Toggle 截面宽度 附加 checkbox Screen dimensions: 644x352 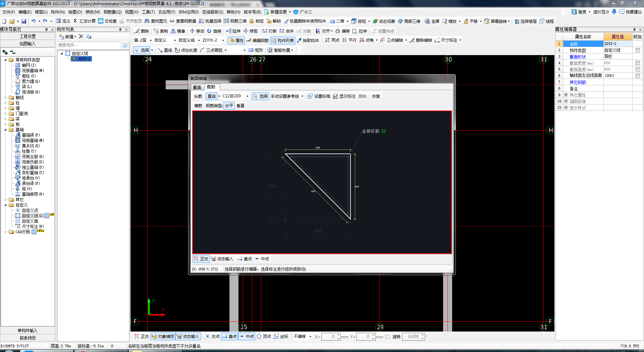pyautogui.click(x=638, y=63)
